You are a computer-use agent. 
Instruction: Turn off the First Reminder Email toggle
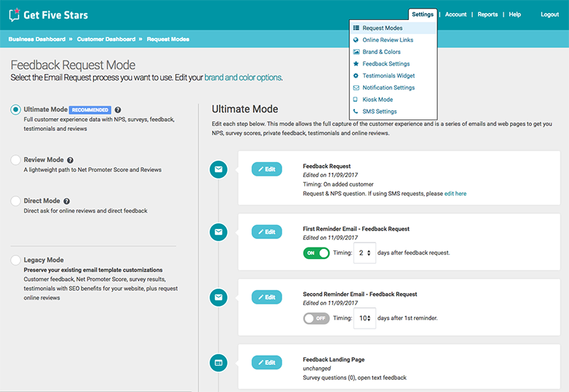click(x=317, y=253)
